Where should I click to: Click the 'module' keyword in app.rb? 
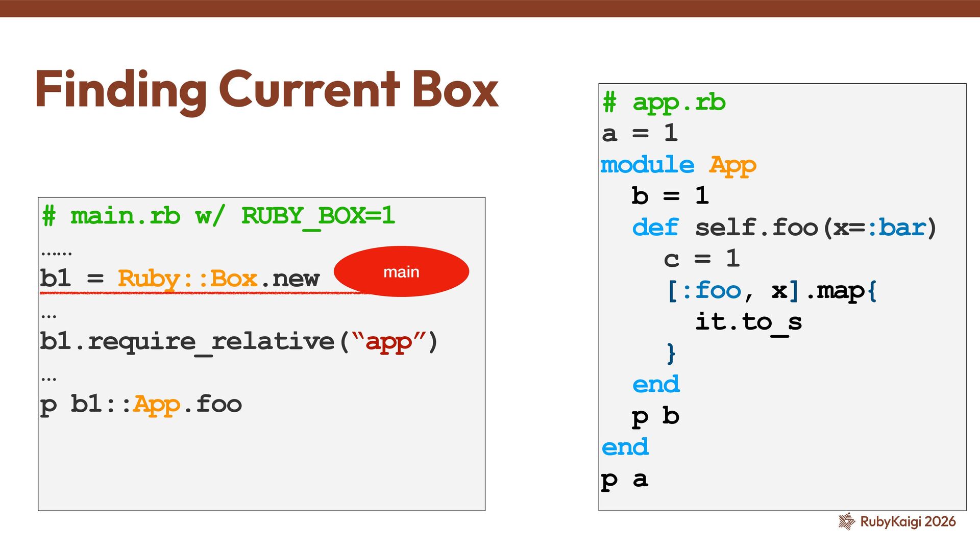(x=647, y=165)
